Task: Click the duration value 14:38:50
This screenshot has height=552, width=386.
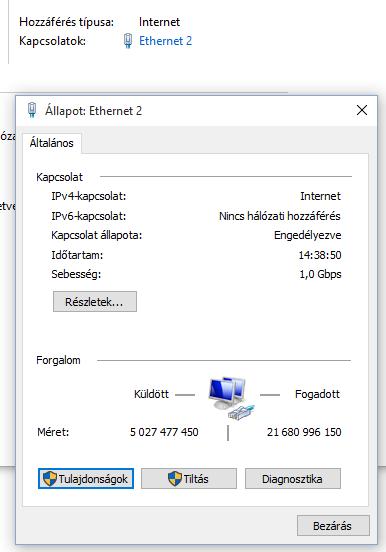Action: pos(320,255)
